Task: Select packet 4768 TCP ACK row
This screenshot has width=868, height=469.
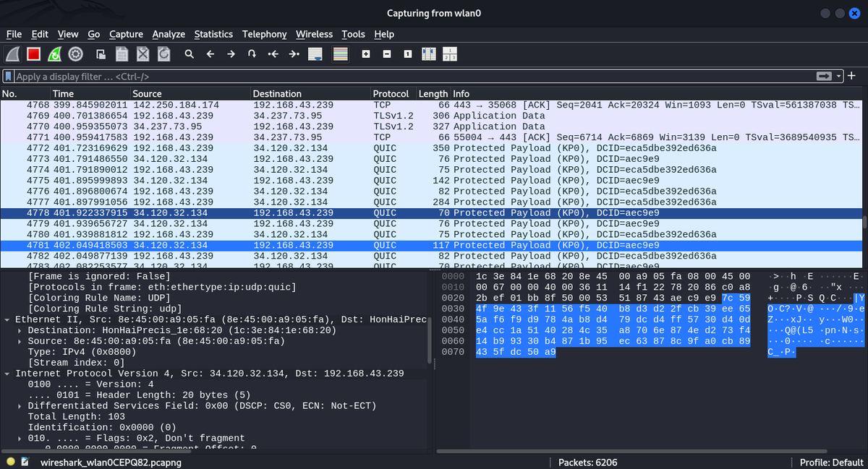Action: [x=431, y=105]
